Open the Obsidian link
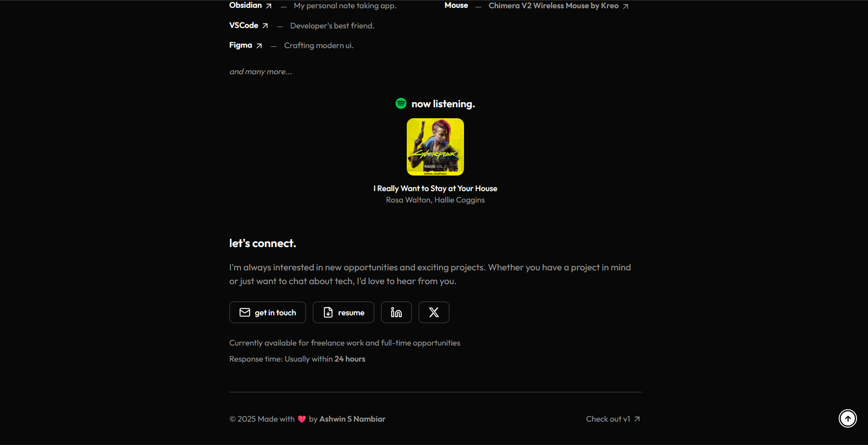 click(x=246, y=5)
